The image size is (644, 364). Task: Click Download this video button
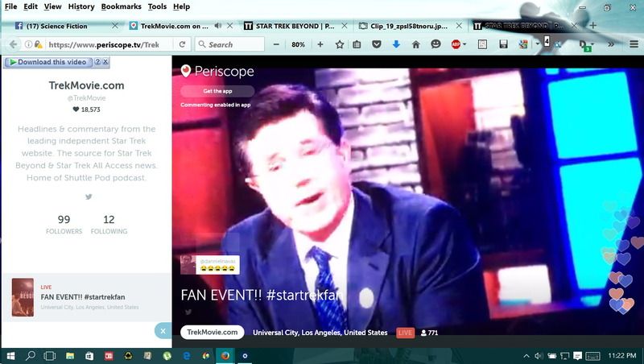(47, 62)
